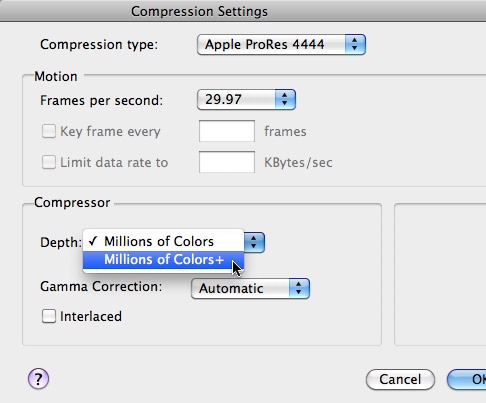Screen dimensions: 486x403
Task: Click the Gamma Correction stepper arrows
Action: [x=299, y=288]
